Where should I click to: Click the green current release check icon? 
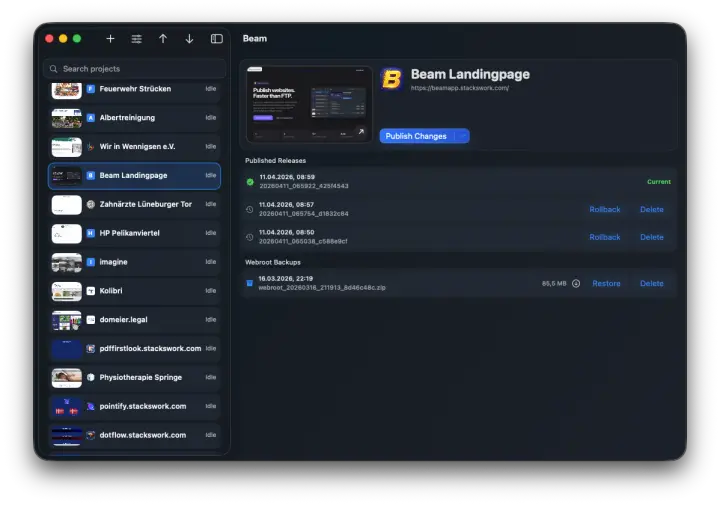point(250,182)
